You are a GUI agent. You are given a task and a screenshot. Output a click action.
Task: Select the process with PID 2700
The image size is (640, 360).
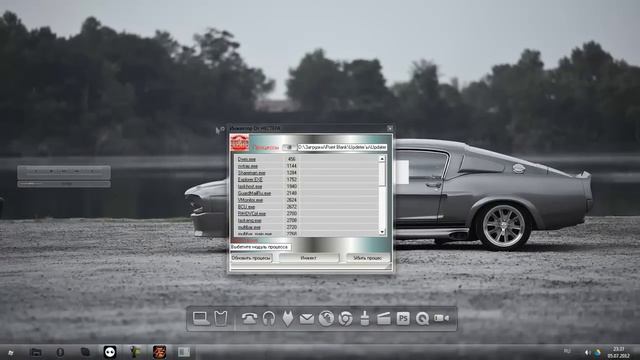click(307, 213)
